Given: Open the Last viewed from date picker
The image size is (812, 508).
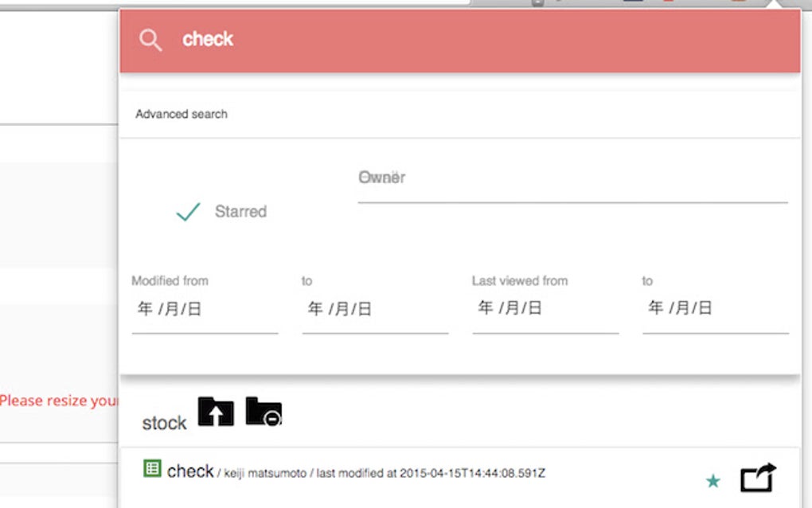Looking at the screenshot, I should 545,310.
